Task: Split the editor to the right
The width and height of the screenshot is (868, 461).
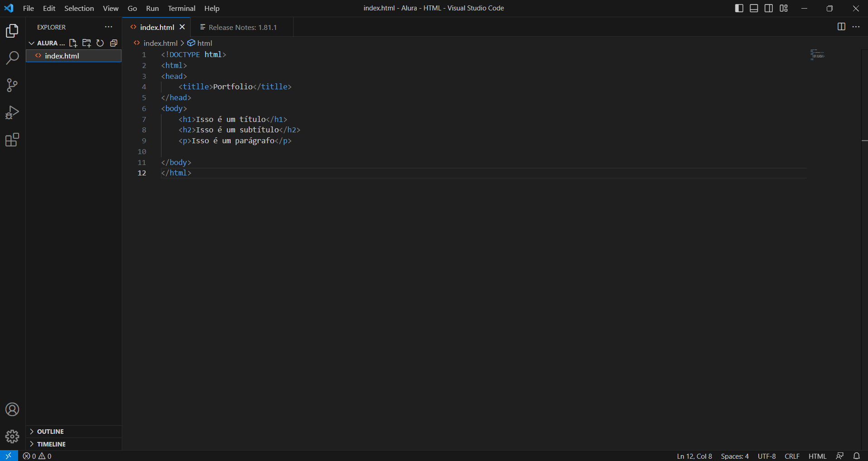Action: point(841,27)
